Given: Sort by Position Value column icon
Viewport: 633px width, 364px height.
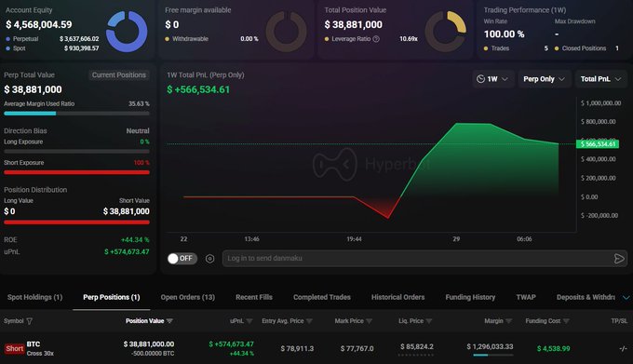Looking at the screenshot, I should pyautogui.click(x=169, y=321).
